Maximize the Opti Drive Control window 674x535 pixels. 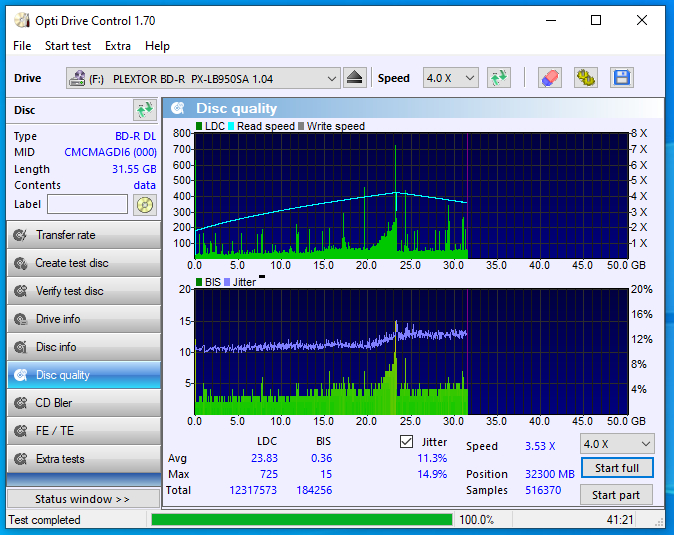click(596, 20)
